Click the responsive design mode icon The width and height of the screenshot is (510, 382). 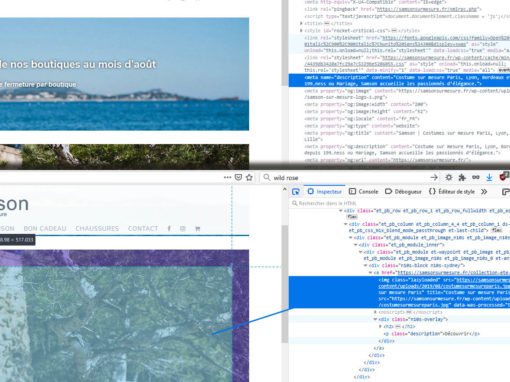click(505, 192)
